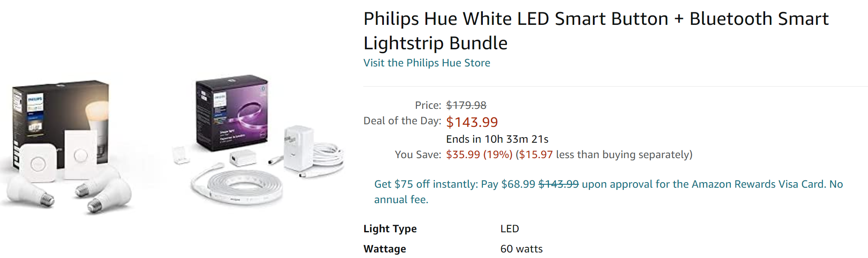Click the coiled lightstrip in the product image
868x258 pixels.
click(x=236, y=185)
